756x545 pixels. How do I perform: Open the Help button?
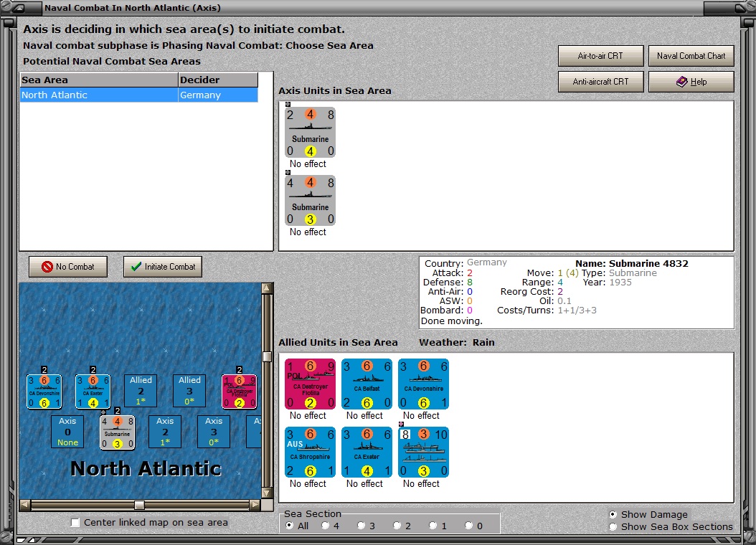click(691, 82)
